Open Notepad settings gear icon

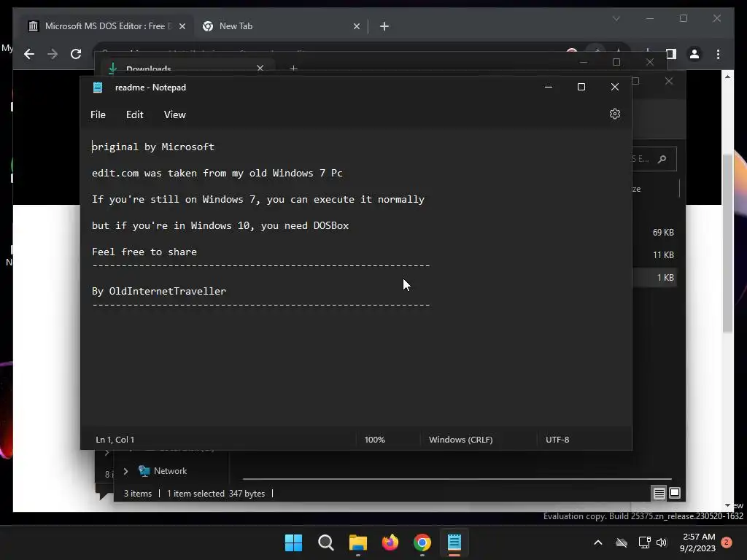point(614,114)
